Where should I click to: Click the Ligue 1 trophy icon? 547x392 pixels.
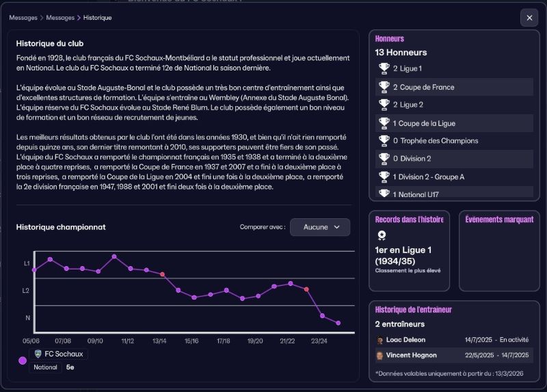[384, 68]
